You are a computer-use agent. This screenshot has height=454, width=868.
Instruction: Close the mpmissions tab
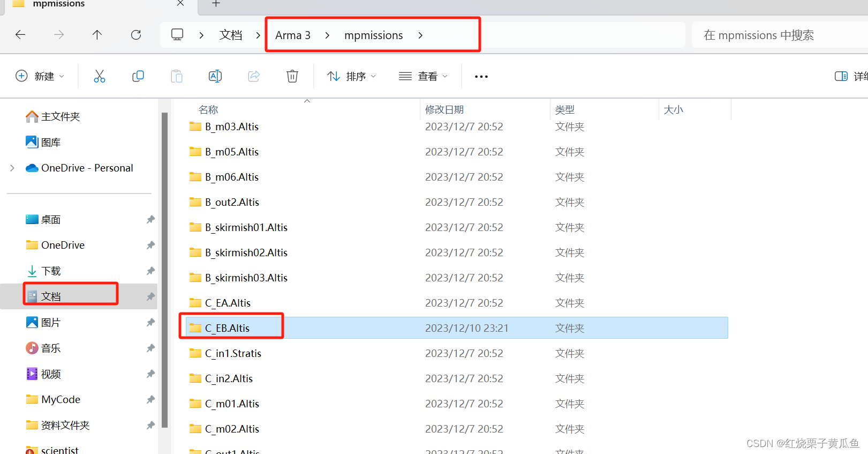[x=180, y=3]
